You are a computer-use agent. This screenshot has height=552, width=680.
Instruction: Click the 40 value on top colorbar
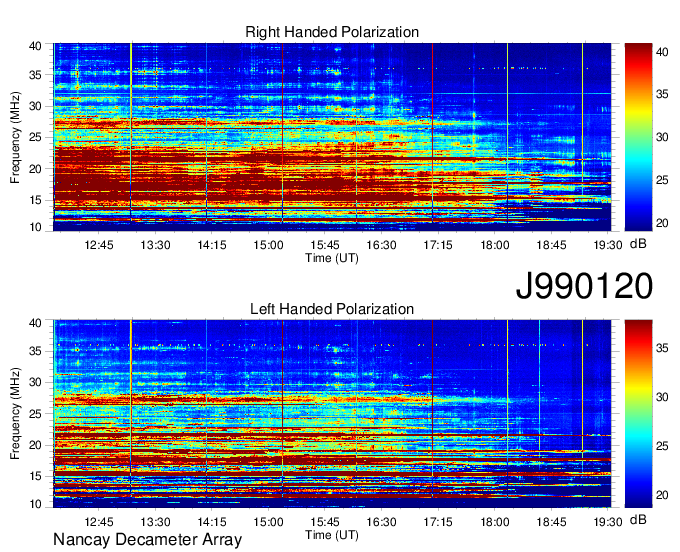(x=662, y=52)
